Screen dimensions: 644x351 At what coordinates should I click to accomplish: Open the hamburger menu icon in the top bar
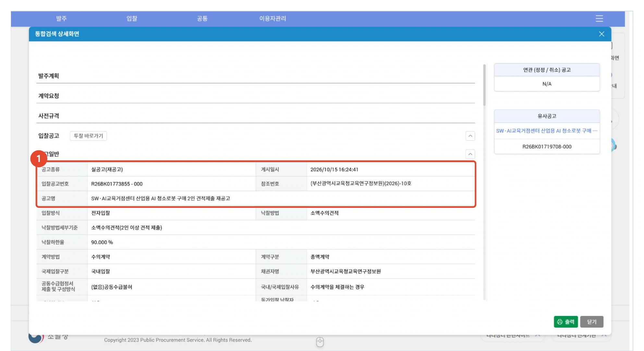pos(599,19)
